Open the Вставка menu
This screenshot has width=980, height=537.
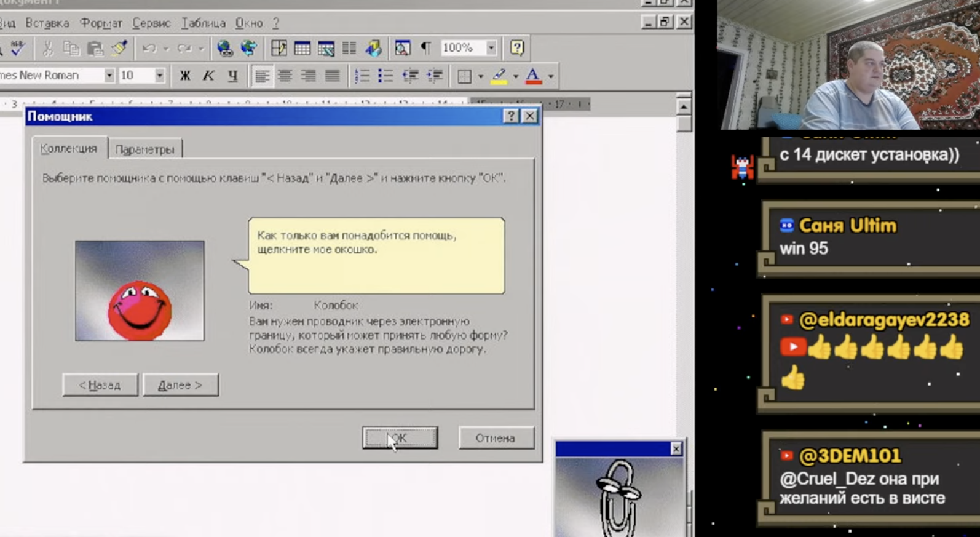pyautogui.click(x=47, y=23)
